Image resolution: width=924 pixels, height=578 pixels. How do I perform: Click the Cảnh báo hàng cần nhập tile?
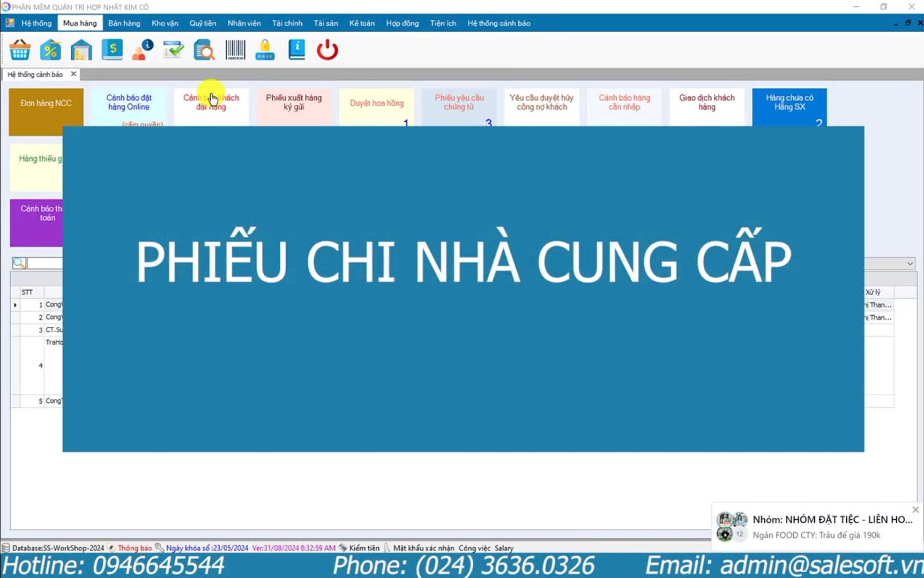tap(624, 107)
